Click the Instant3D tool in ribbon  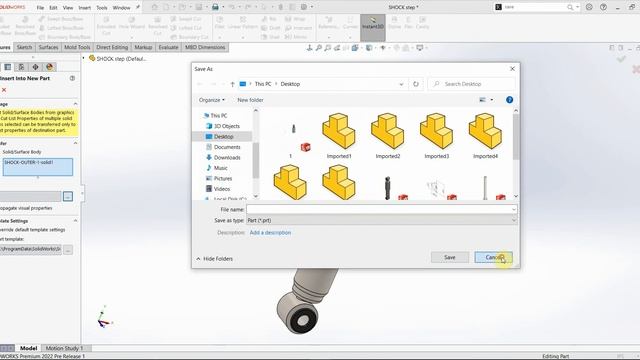(373, 27)
